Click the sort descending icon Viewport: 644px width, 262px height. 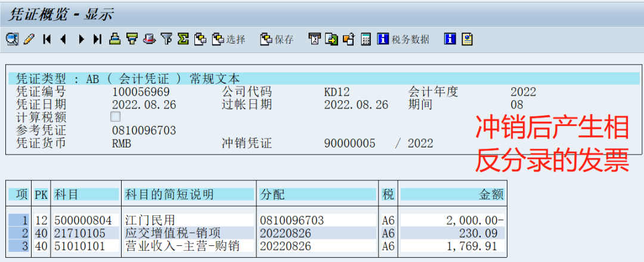[132, 39]
